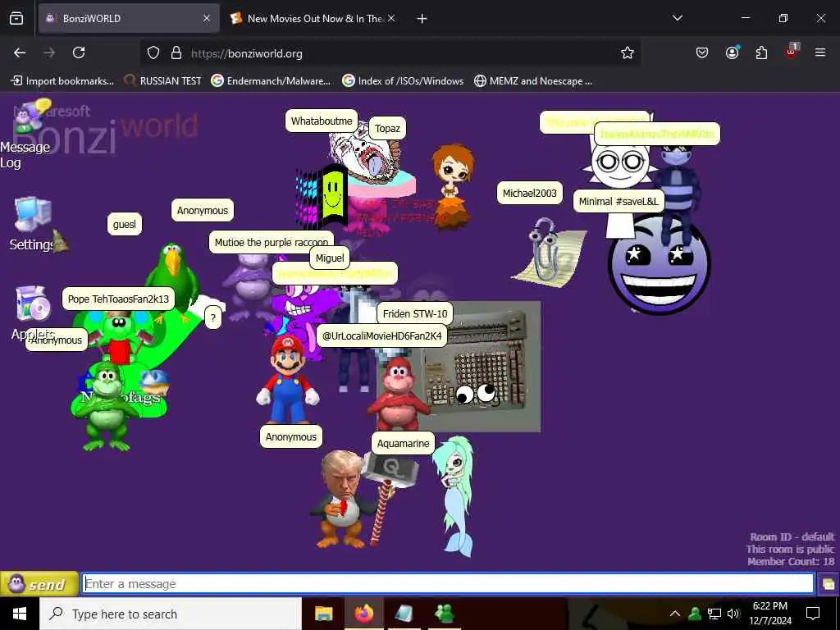The height and width of the screenshot is (630, 840).
Task: Open a new browser tab
Action: (x=422, y=19)
